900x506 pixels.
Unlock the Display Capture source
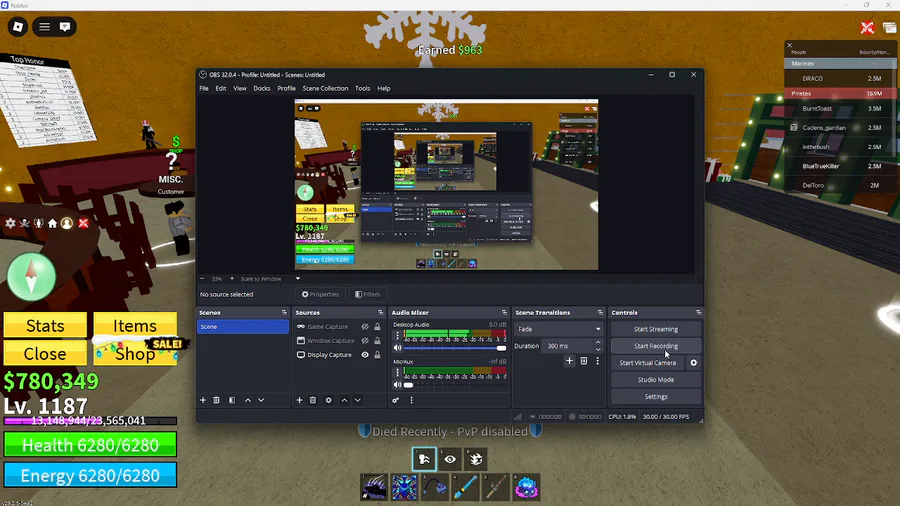[377, 355]
